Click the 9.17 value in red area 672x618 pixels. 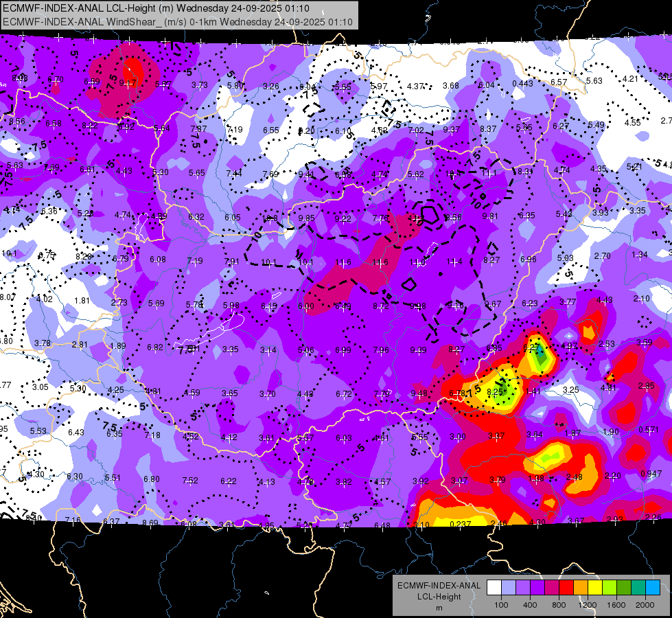(x=128, y=82)
